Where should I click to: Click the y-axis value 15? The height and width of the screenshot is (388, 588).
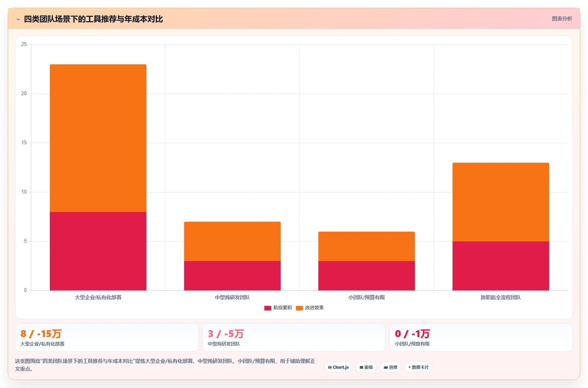(24, 143)
